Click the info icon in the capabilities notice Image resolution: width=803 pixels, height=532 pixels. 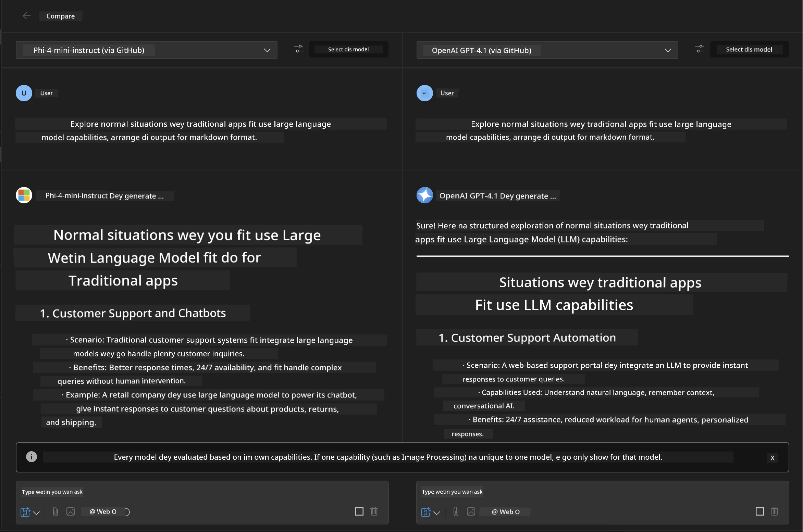pyautogui.click(x=32, y=457)
